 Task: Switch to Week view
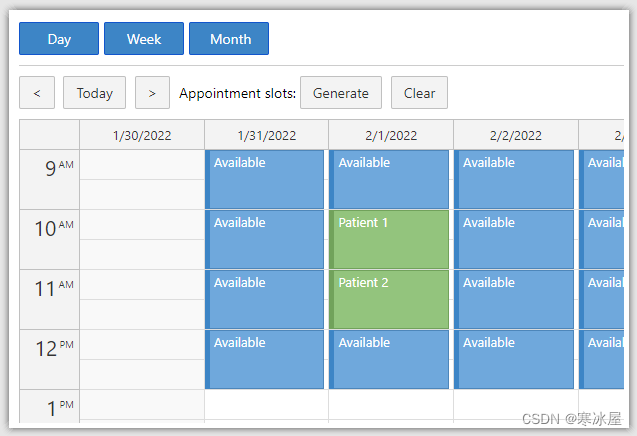(x=144, y=39)
